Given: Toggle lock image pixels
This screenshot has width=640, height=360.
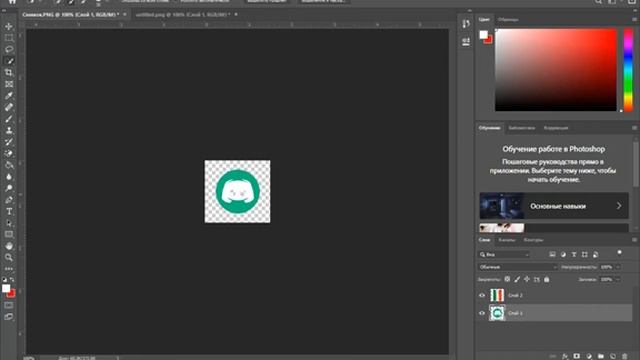Looking at the screenshot, I should (517, 280).
